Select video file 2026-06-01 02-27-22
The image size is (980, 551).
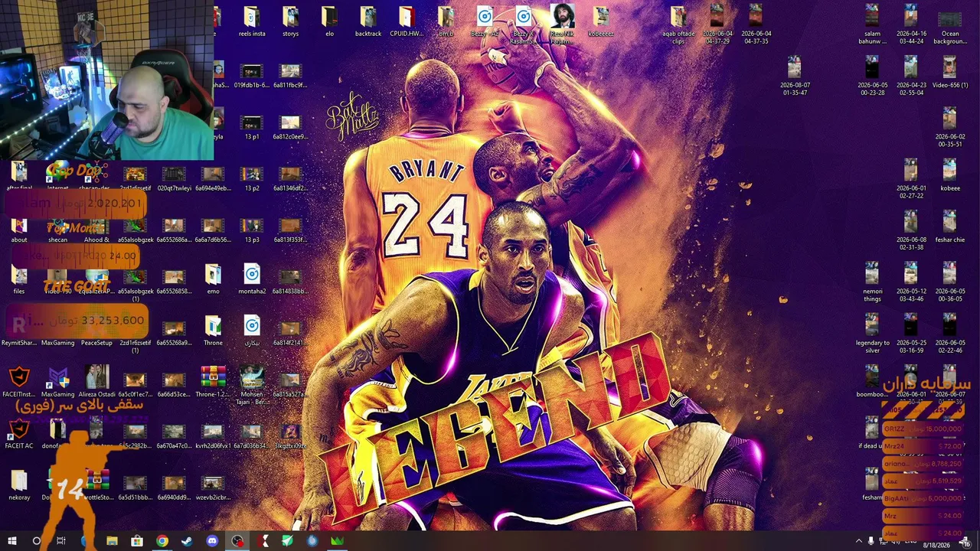911,180
